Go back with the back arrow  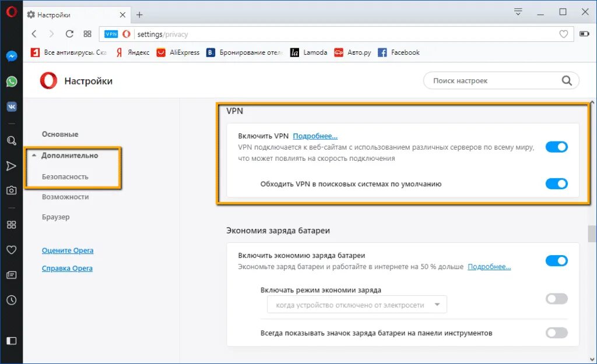coord(34,34)
